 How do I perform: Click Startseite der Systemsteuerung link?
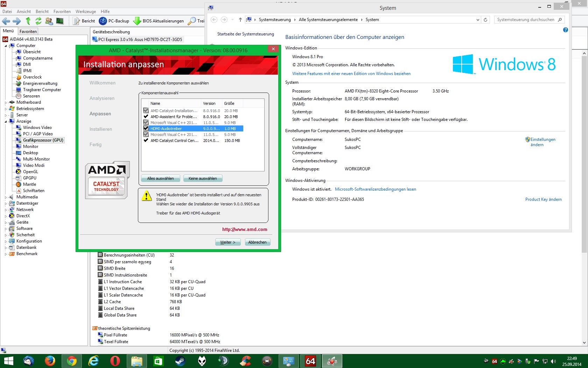246,34
